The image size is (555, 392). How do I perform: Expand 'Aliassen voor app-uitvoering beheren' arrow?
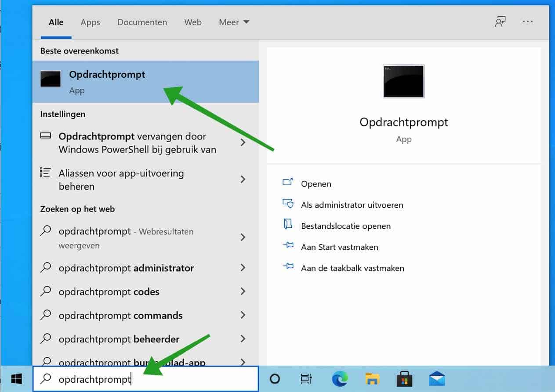click(243, 179)
